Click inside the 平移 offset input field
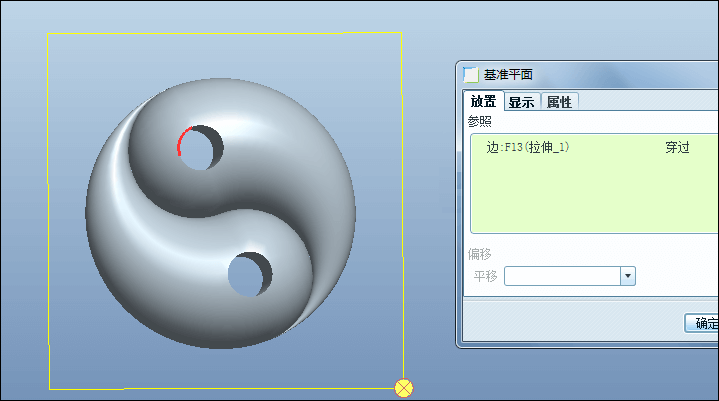 (562, 276)
